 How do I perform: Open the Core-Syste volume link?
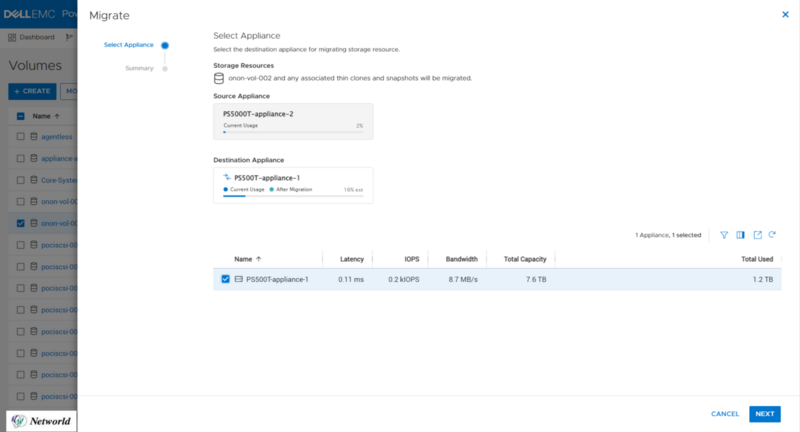tap(59, 180)
